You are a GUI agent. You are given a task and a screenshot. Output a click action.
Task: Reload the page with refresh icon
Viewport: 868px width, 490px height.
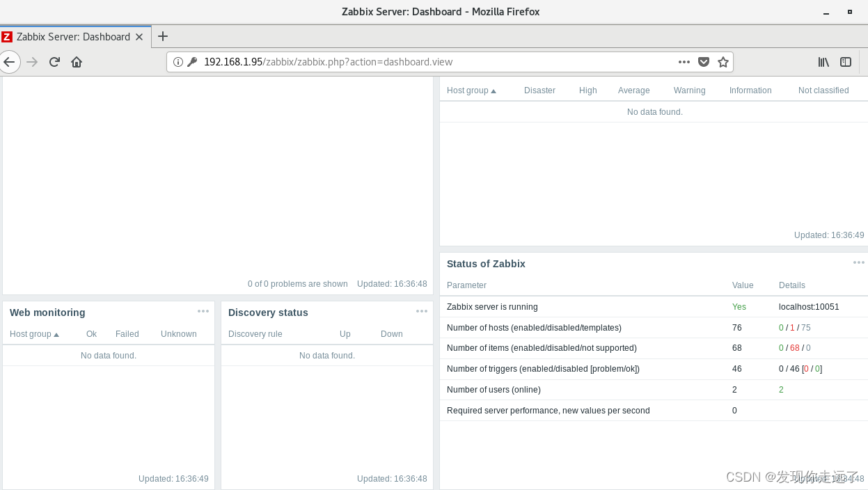54,62
